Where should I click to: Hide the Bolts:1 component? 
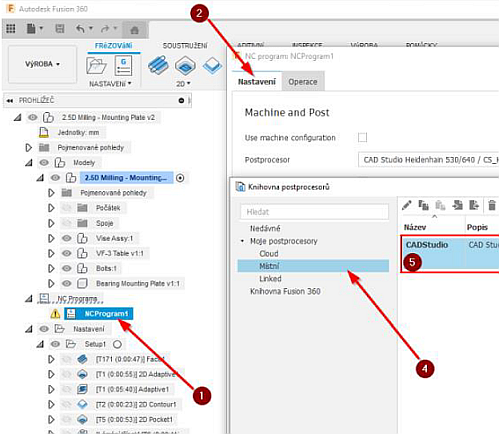tap(67, 268)
